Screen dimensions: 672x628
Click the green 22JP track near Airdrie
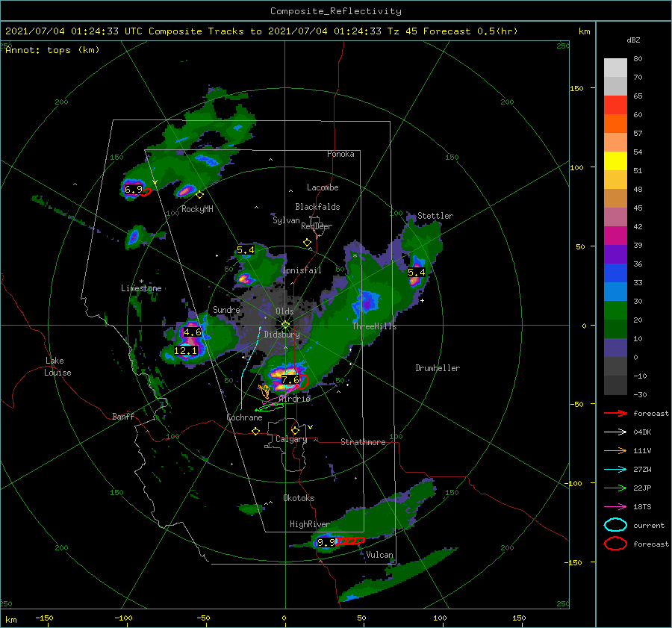pyautogui.click(x=269, y=408)
